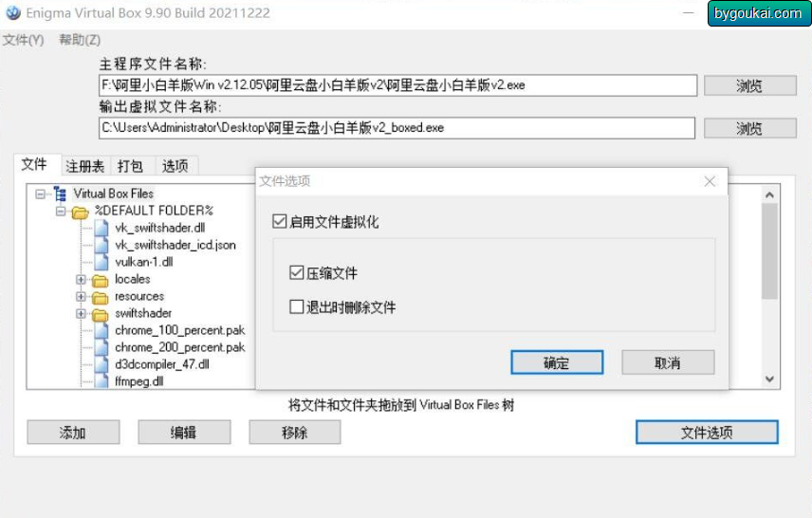Switch to the 注册表 tab
The image size is (812, 518).
[x=84, y=166]
